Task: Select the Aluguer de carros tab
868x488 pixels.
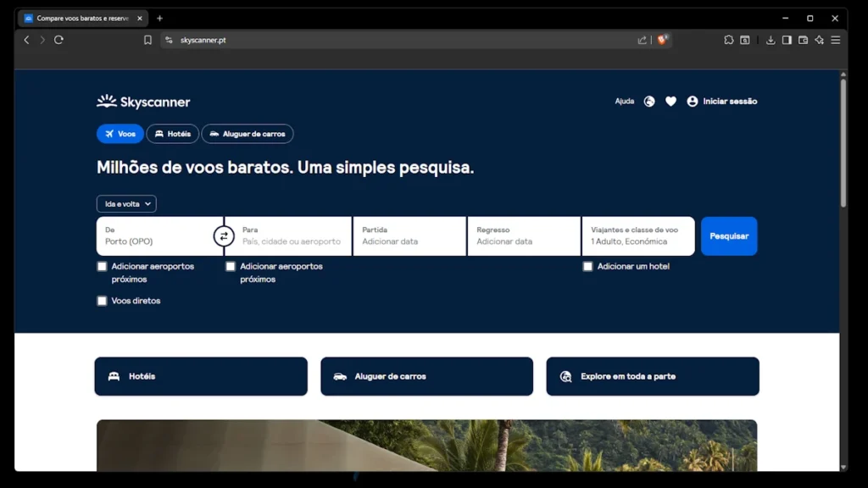Action: pos(248,134)
